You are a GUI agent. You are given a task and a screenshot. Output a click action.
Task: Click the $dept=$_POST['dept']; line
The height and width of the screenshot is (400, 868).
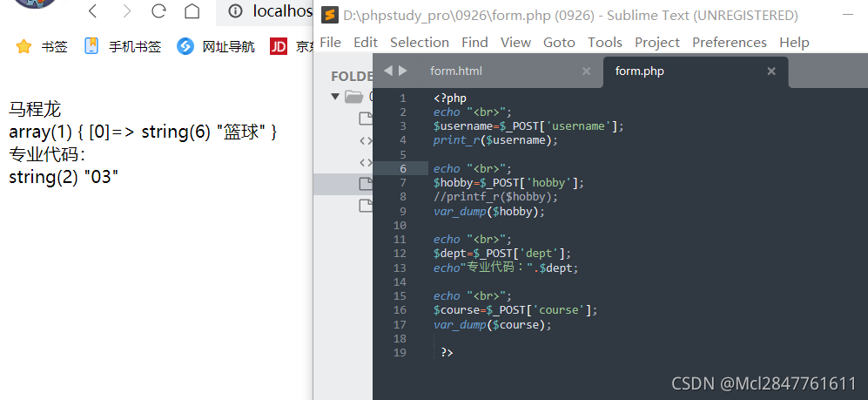(502, 254)
